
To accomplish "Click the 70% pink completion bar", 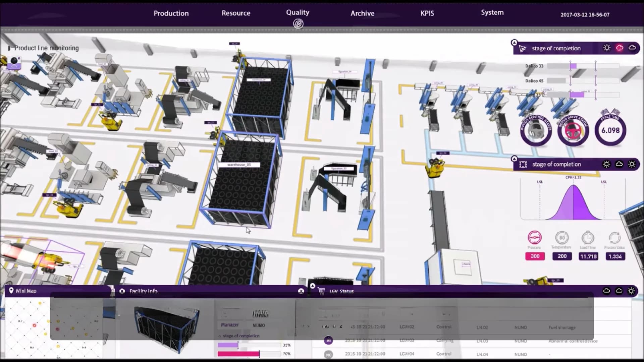I will pyautogui.click(x=249, y=354).
